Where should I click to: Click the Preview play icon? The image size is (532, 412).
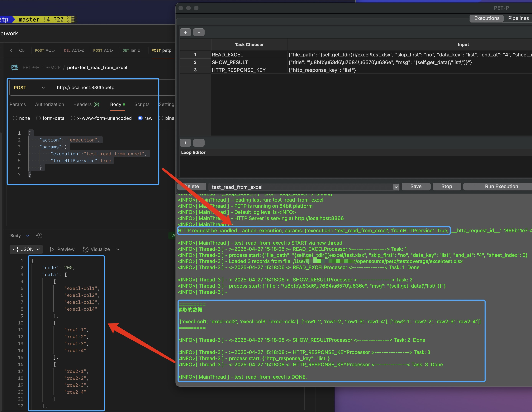click(x=52, y=249)
